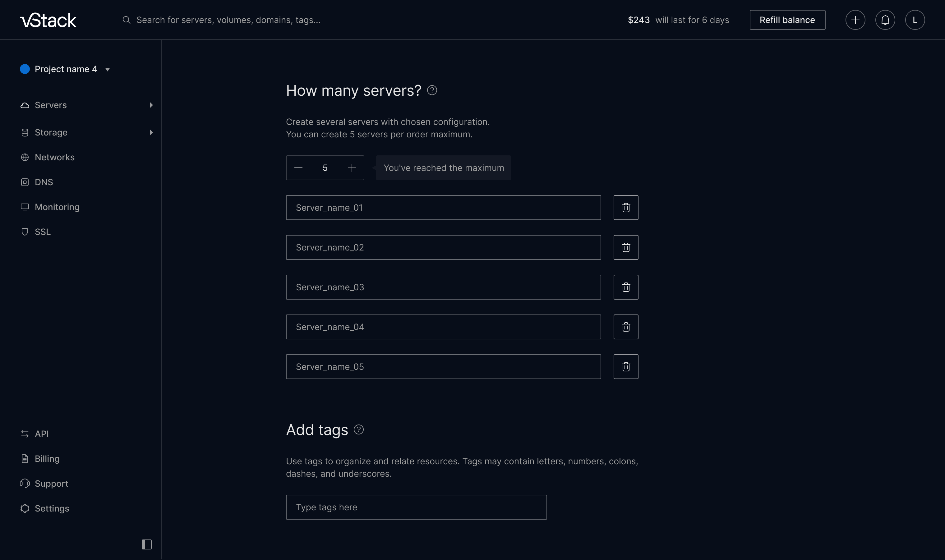The image size is (945, 560).
Task: Click trash icon next to Server_name_05
Action: click(x=626, y=367)
